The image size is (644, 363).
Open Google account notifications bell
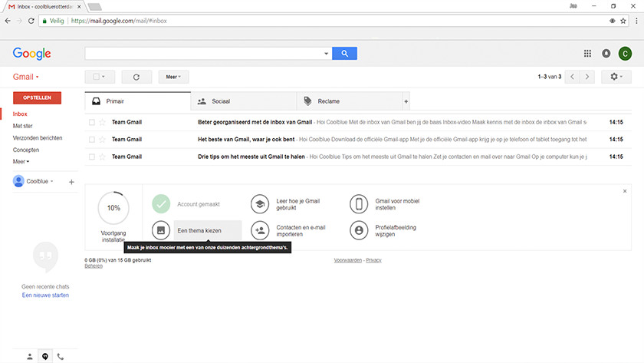click(606, 54)
